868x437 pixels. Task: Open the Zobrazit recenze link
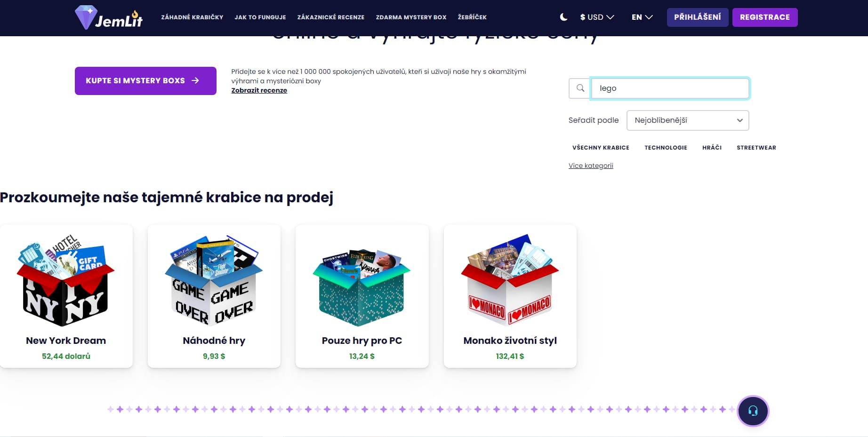click(x=259, y=90)
